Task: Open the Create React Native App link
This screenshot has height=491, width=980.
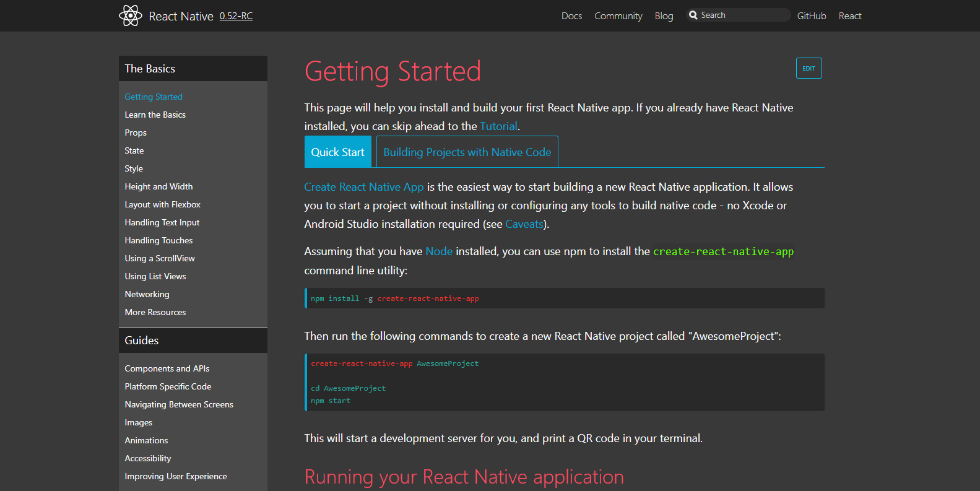Action: 364,187
